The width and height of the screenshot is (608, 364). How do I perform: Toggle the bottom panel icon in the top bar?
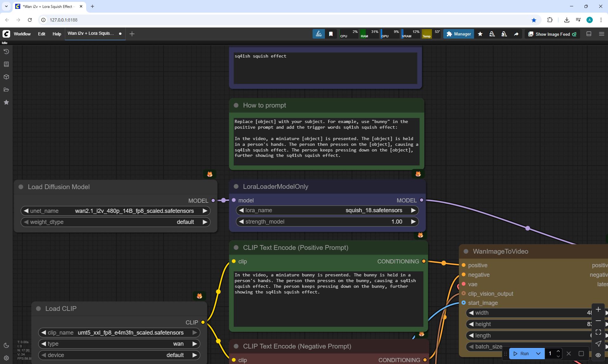pos(589,34)
